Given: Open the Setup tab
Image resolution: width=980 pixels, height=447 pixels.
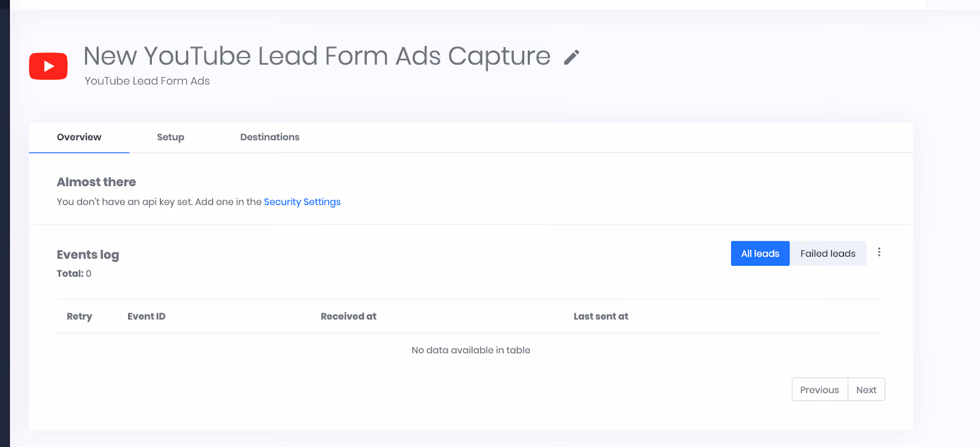Looking at the screenshot, I should [170, 137].
